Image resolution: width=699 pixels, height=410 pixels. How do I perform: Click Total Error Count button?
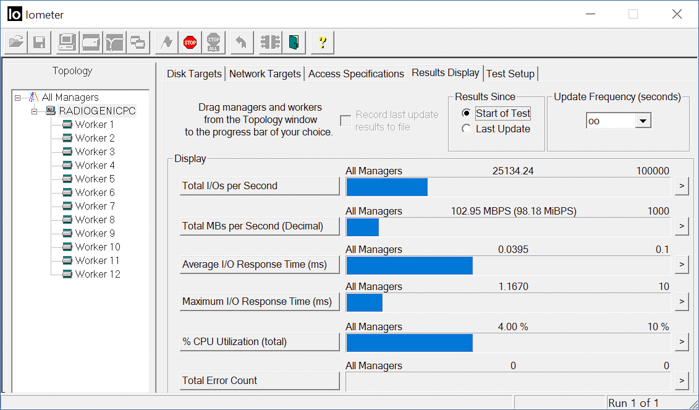[x=259, y=380]
